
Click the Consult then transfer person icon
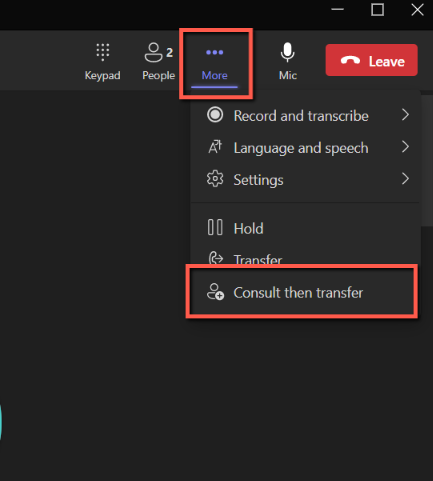pyautogui.click(x=215, y=292)
